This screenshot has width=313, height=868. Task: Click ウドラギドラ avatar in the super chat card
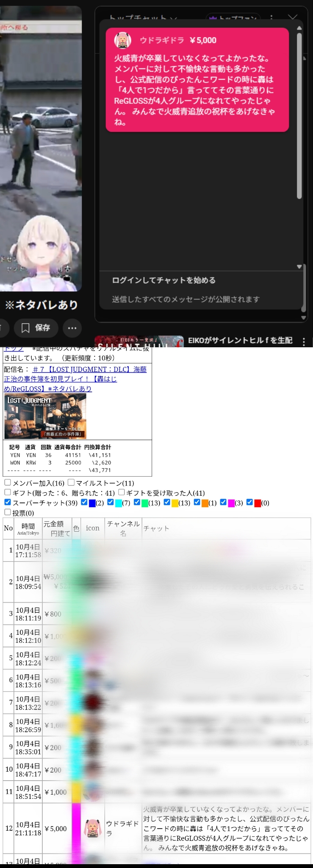123,40
